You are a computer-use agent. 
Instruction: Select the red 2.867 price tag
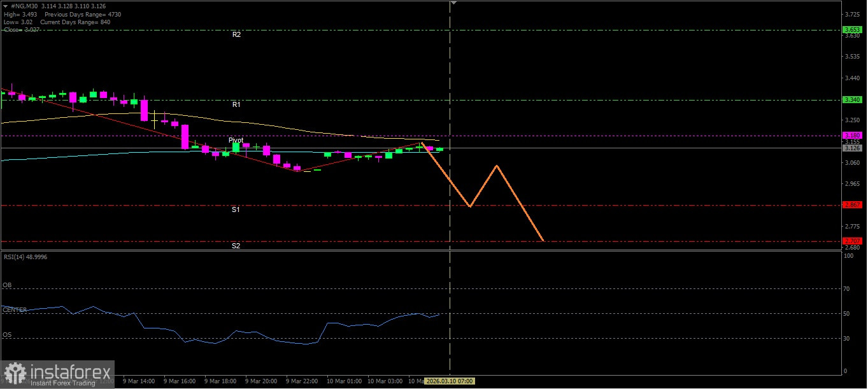tap(852, 205)
